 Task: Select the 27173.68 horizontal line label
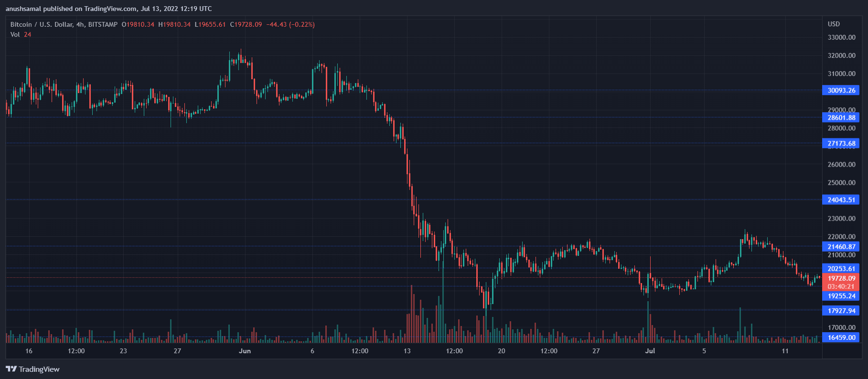pyautogui.click(x=841, y=143)
